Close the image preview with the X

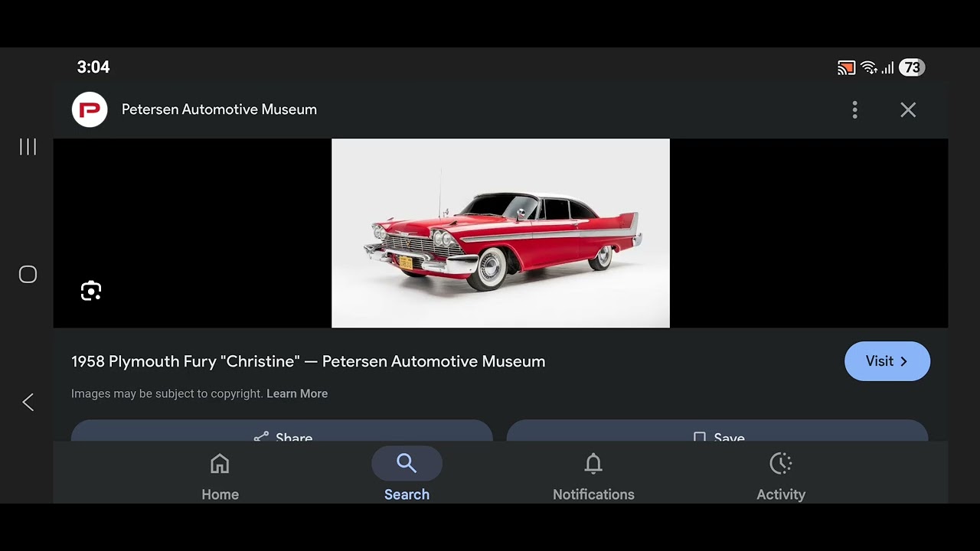coord(908,109)
